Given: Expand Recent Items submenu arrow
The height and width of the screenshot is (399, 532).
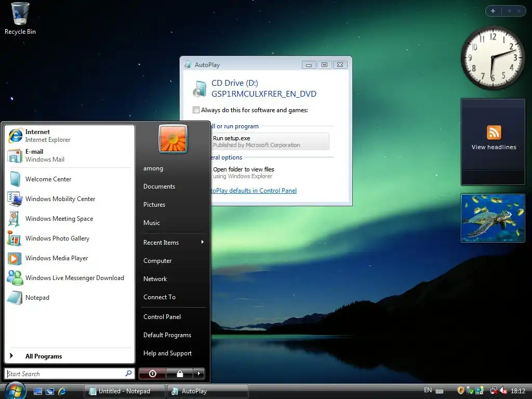Looking at the screenshot, I should pos(202,242).
